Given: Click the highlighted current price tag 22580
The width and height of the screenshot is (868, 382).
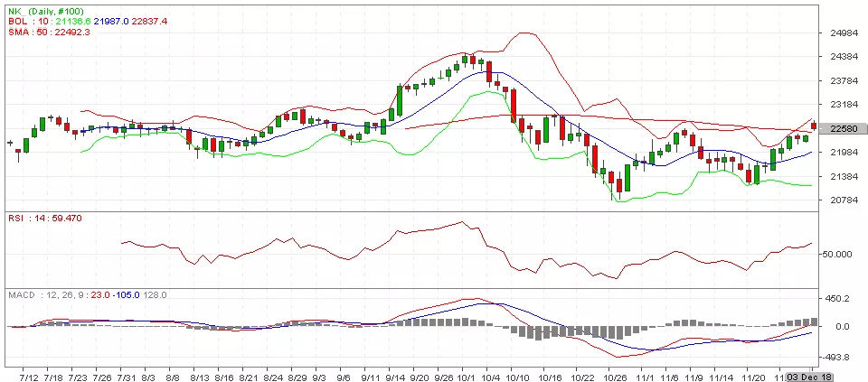Looking at the screenshot, I should coord(844,128).
